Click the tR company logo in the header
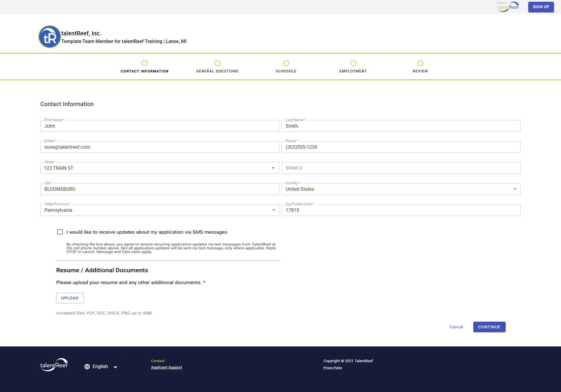The width and height of the screenshot is (561, 392). pos(49,37)
